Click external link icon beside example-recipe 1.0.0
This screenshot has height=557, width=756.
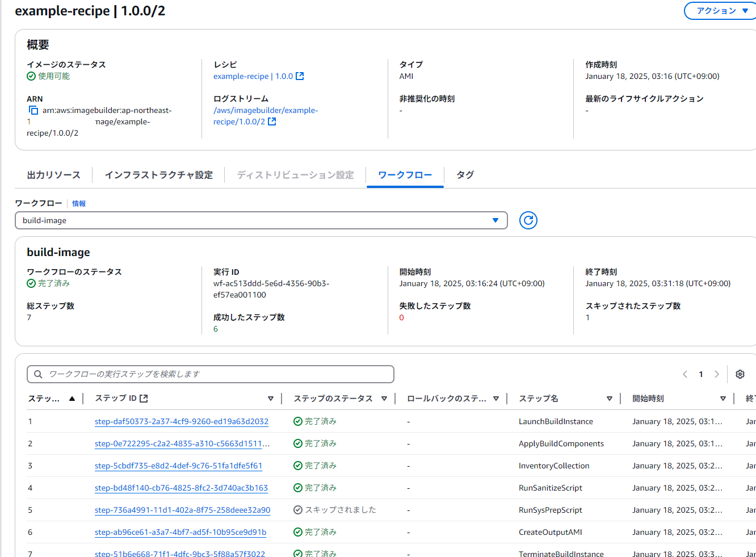coord(300,76)
